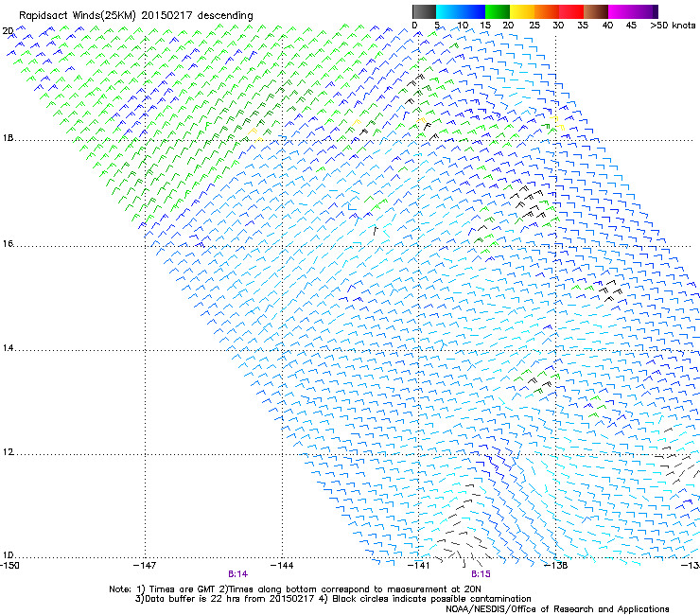Click the legend value '35'

click(583, 26)
